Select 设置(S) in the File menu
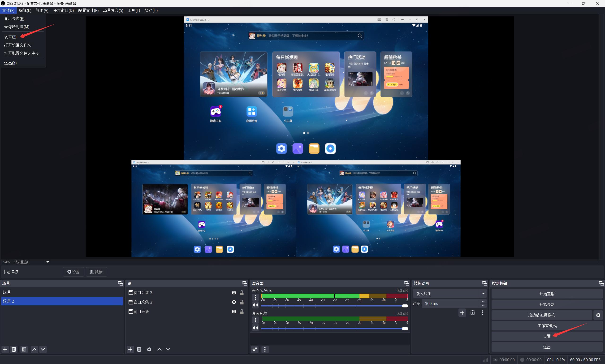Image resolution: width=605 pixels, height=364 pixels. (x=10, y=37)
